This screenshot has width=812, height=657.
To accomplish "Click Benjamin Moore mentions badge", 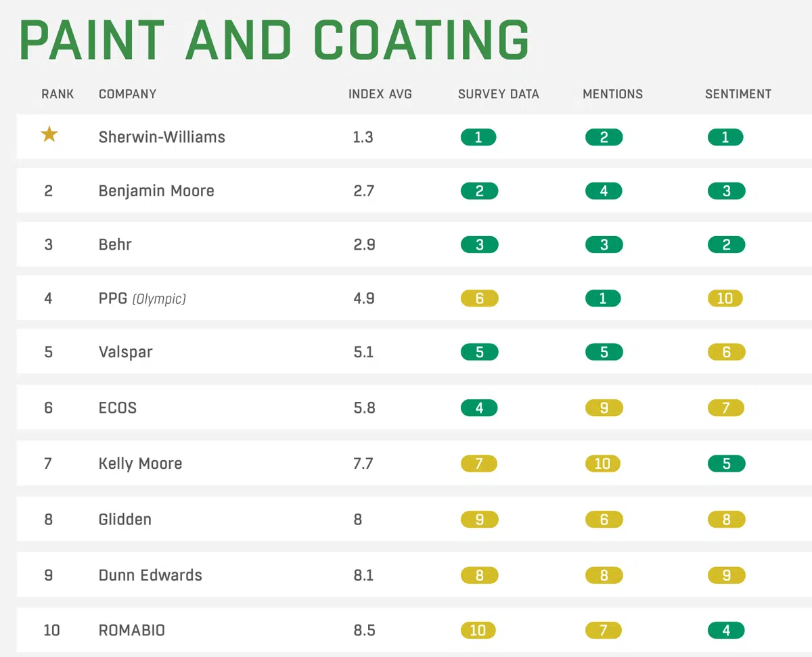I will (x=604, y=191).
